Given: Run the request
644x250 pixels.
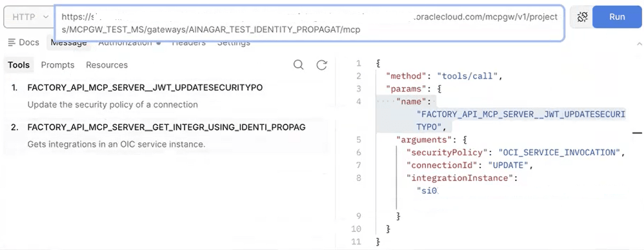Looking at the screenshot, I should pos(617,17).
